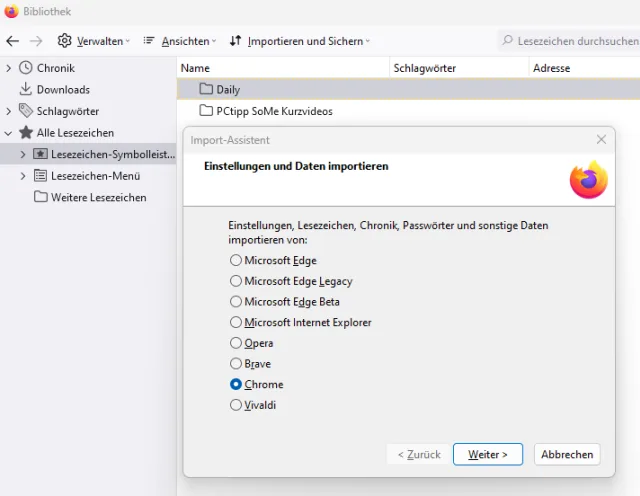640x496 pixels.
Task: Choose Opera as import source
Action: pos(236,343)
